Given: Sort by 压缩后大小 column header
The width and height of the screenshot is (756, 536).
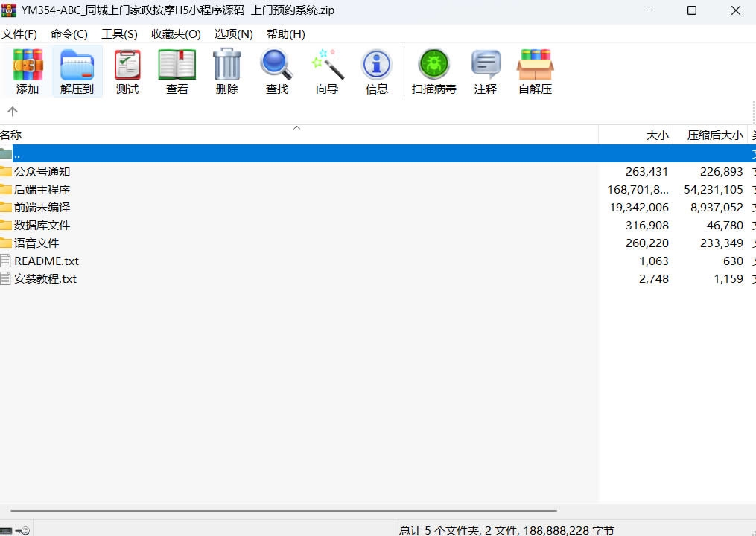Looking at the screenshot, I should tap(711, 135).
